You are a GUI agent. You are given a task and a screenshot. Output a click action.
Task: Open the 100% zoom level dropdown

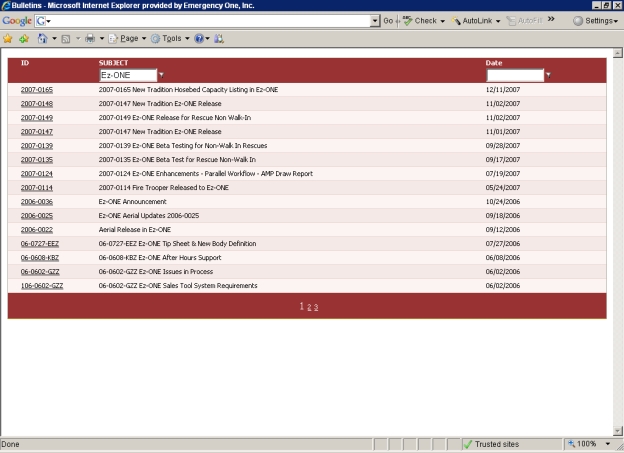(608, 444)
